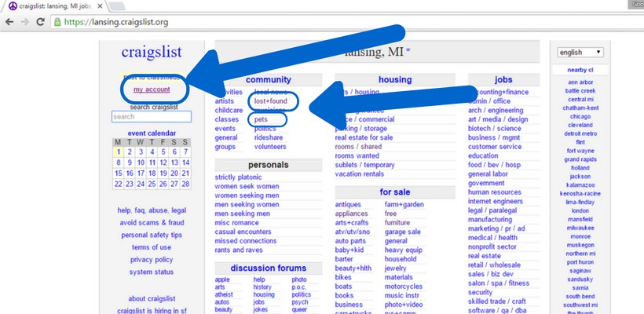Open customer service jobs
This screenshot has width=644, height=314.
tap(495, 147)
